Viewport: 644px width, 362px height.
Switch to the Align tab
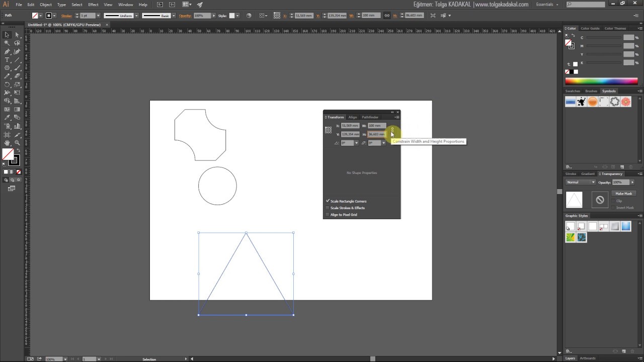tap(353, 117)
